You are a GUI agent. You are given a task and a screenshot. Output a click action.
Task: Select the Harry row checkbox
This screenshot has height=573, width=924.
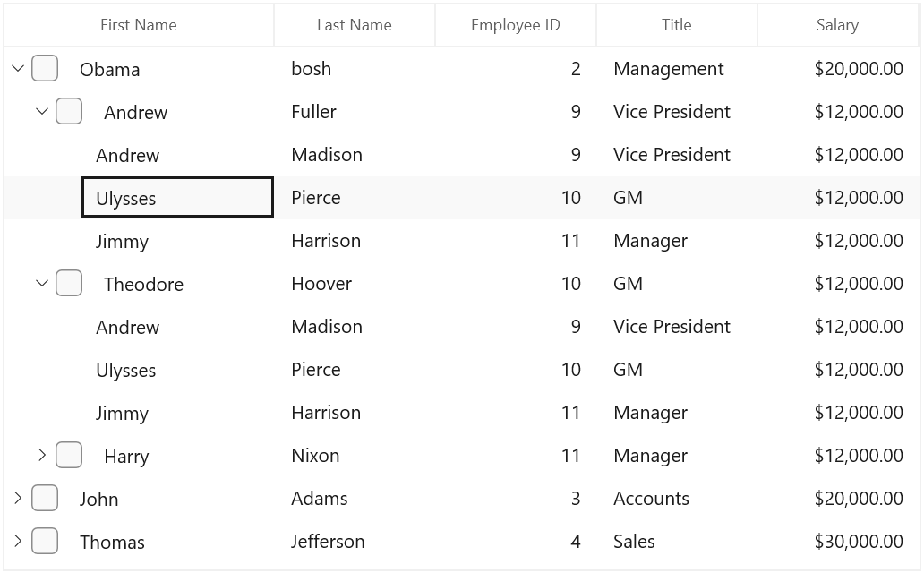(x=69, y=455)
